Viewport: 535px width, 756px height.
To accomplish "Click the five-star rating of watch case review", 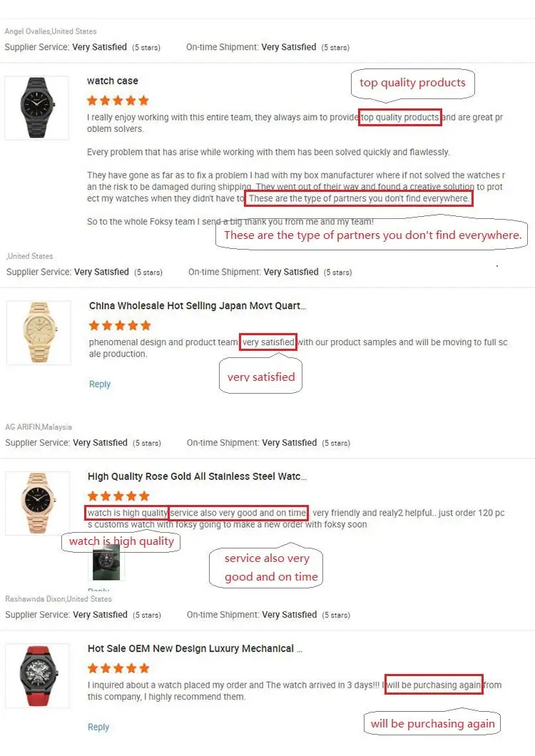I will point(118,101).
